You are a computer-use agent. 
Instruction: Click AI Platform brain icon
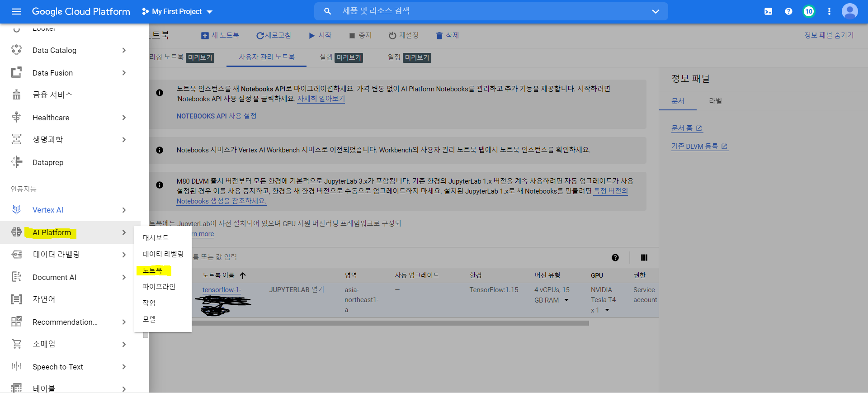[x=17, y=232]
